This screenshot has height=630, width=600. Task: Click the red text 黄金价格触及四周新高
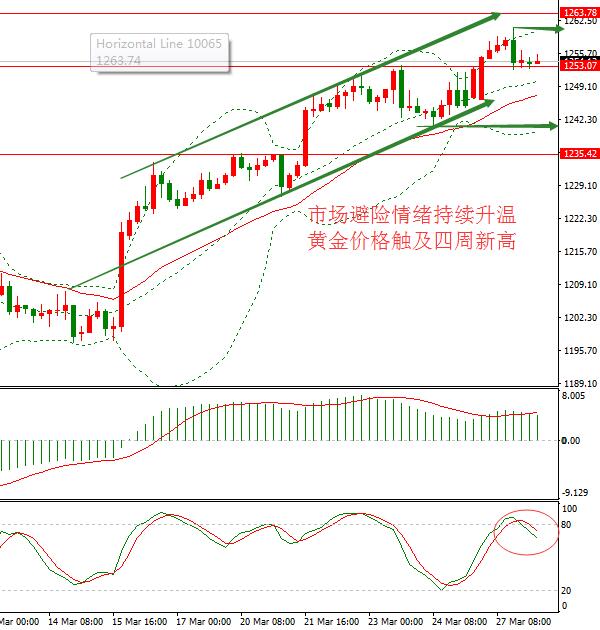pos(412,241)
